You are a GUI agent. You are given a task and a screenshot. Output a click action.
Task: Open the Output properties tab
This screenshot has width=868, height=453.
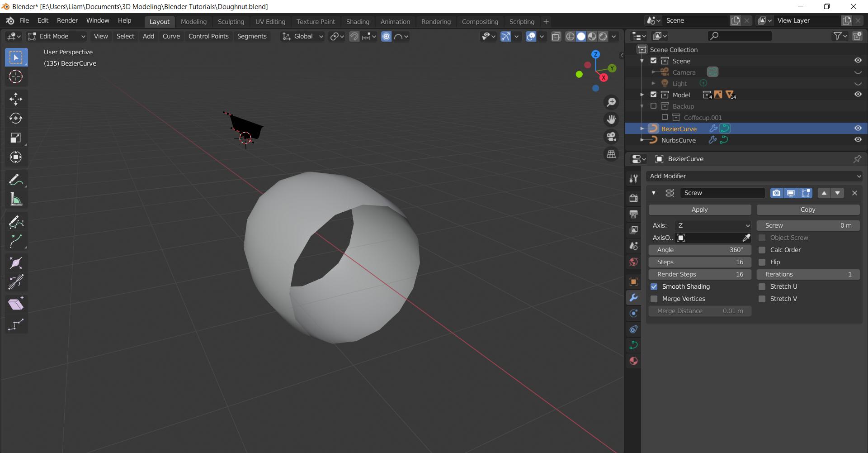click(x=633, y=214)
